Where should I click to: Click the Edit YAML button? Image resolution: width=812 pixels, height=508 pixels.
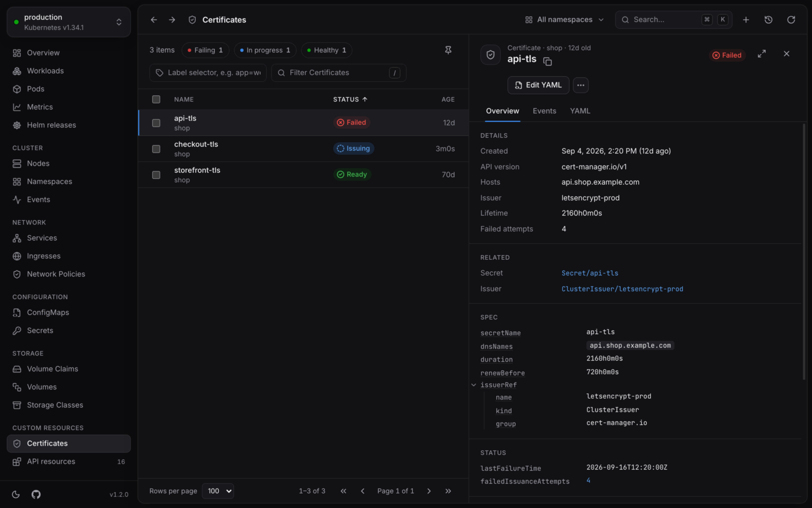tap(539, 85)
